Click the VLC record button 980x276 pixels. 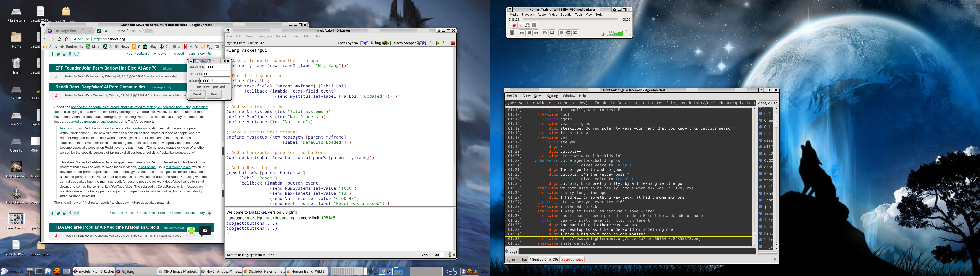[x=514, y=26]
